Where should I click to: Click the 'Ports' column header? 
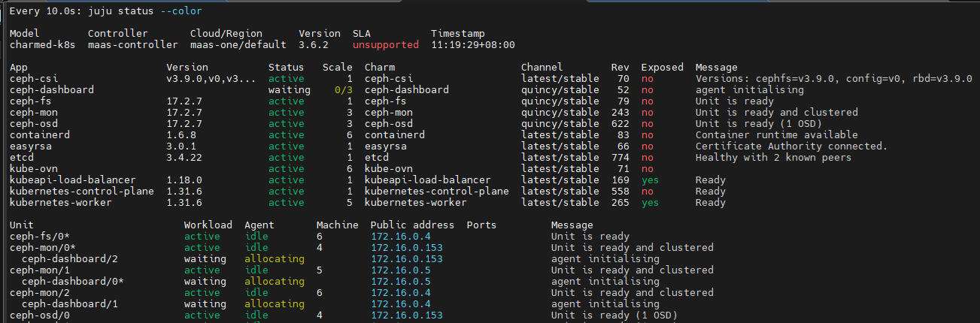[482, 225]
